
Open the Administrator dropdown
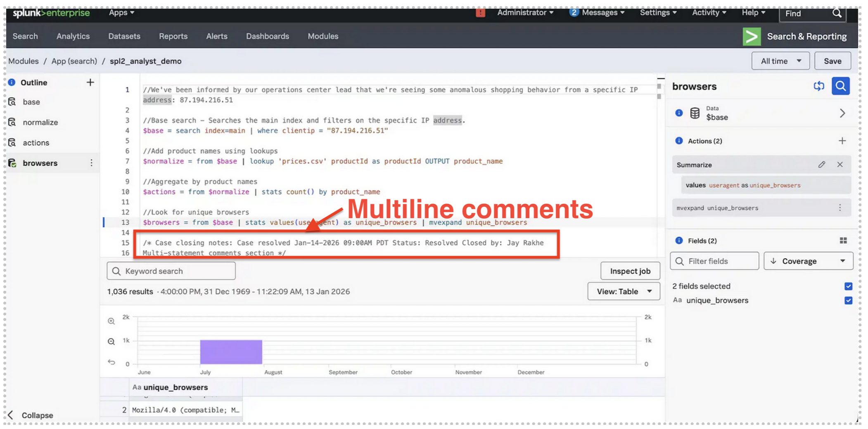coord(525,13)
